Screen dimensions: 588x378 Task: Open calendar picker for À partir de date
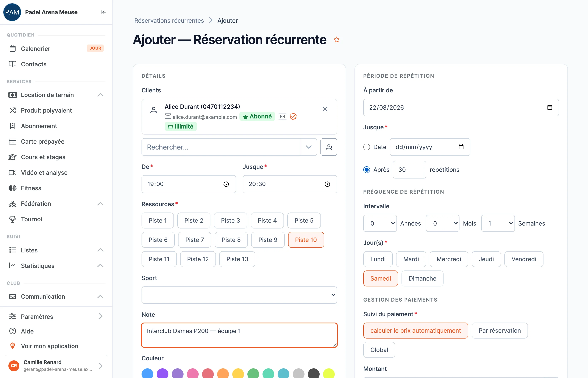pyautogui.click(x=550, y=108)
